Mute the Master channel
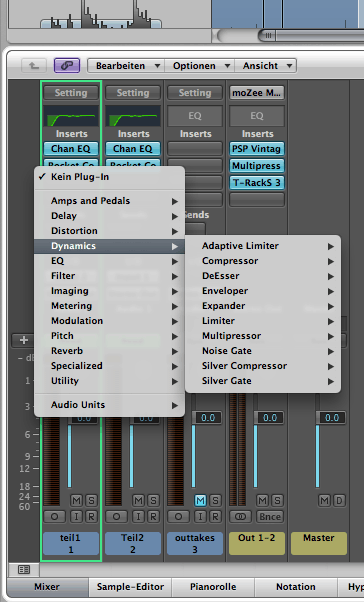The image size is (364, 602). click(x=324, y=500)
